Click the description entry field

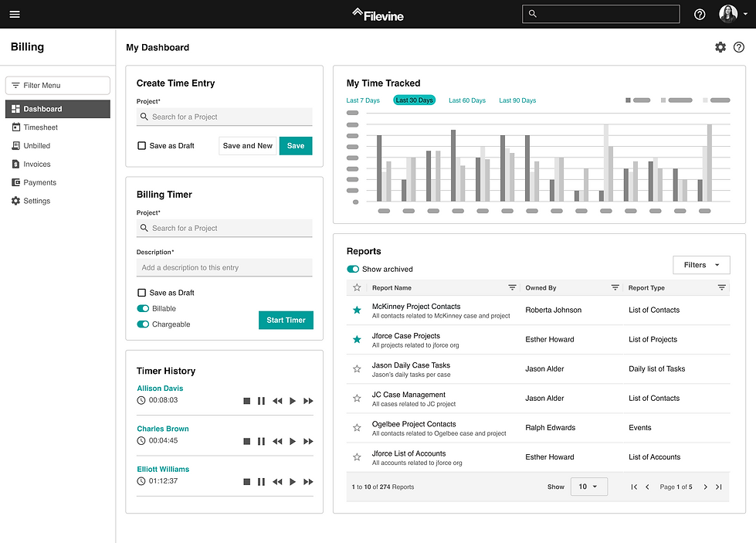[x=224, y=268]
